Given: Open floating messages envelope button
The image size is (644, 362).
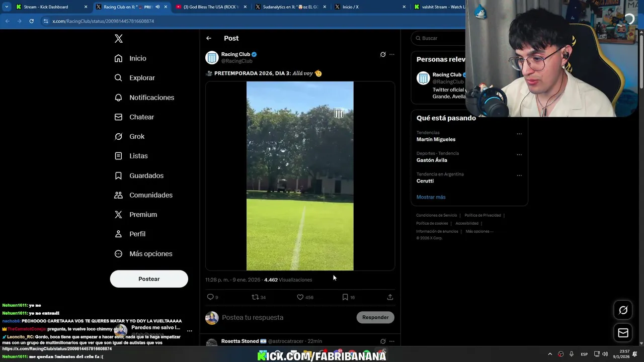Looking at the screenshot, I should tap(623, 333).
